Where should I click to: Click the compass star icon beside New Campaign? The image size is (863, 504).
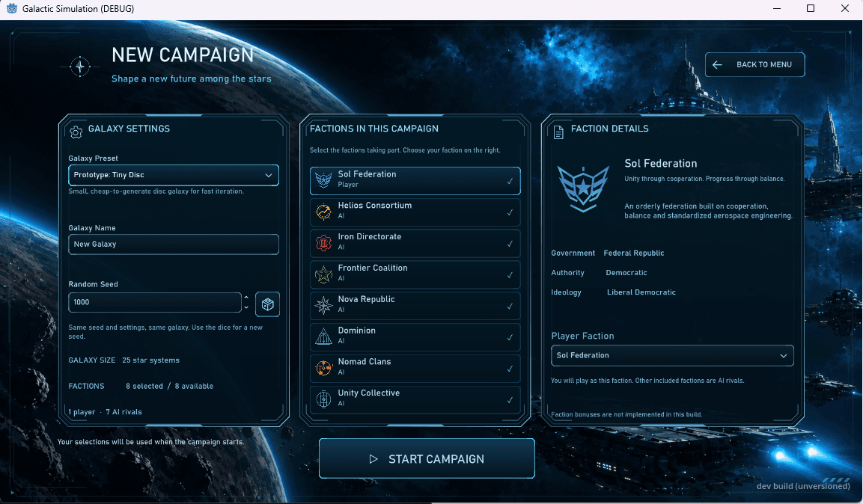(x=80, y=67)
